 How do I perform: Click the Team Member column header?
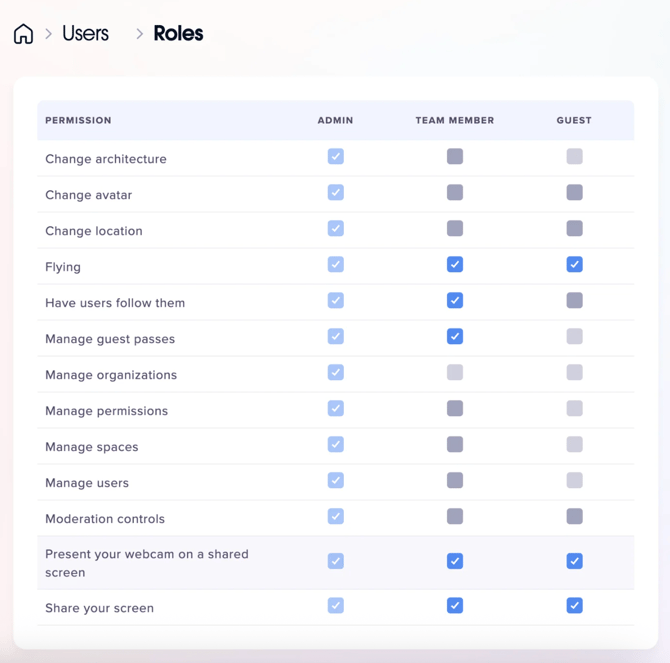coord(455,120)
